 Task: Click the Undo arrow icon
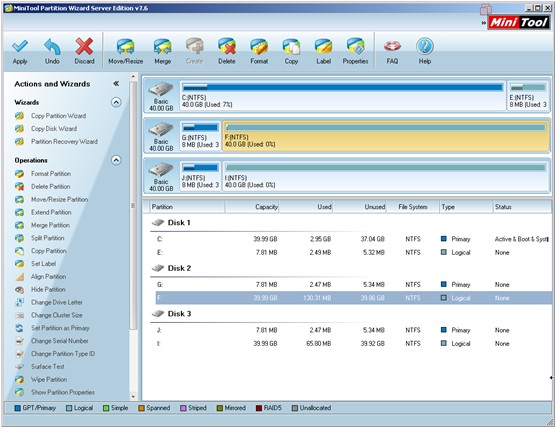(52, 46)
